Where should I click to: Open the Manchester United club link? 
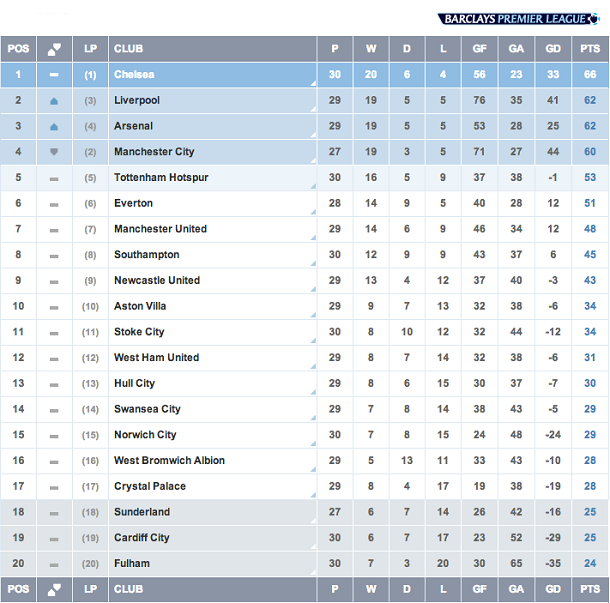click(x=160, y=229)
